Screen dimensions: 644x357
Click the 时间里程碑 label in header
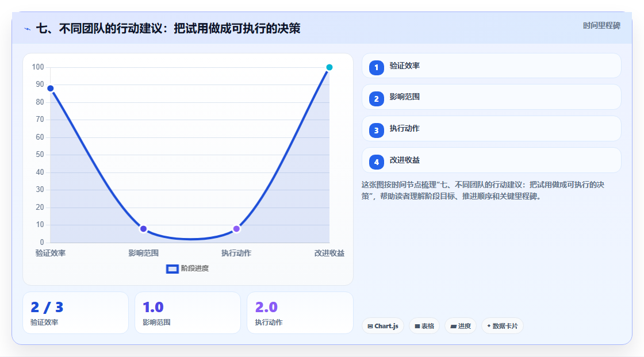pyautogui.click(x=601, y=26)
